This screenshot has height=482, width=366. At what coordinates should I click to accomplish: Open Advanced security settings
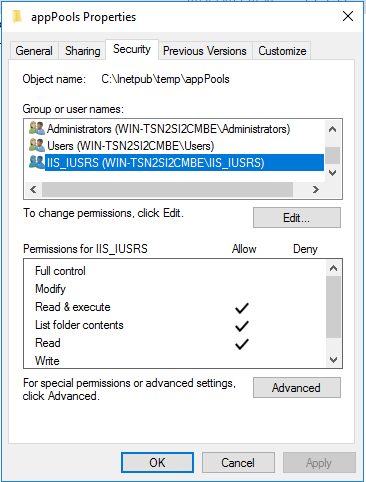point(297,388)
